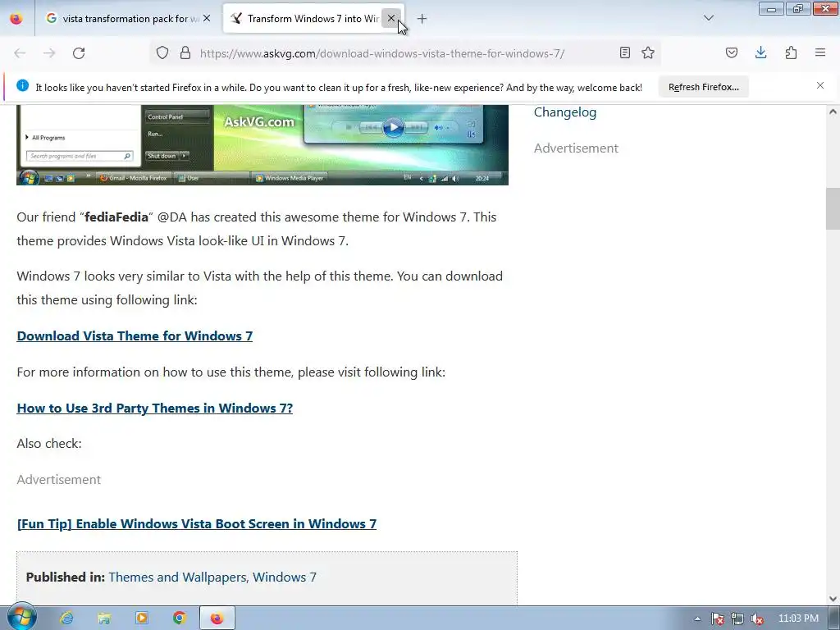Open the Themes and Wallpapers category link
840x630 pixels.
click(x=177, y=577)
